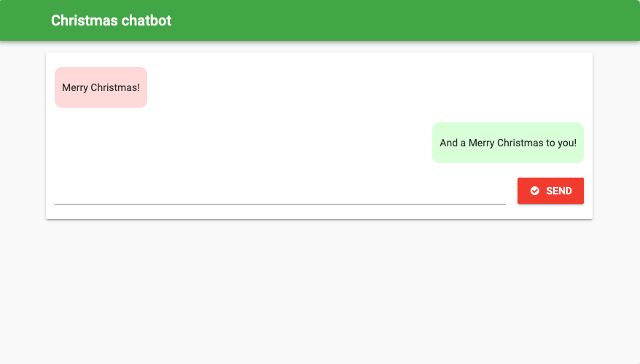The image size is (640, 364).
Task: Click the middle of the message input underline
Action: [x=280, y=202]
